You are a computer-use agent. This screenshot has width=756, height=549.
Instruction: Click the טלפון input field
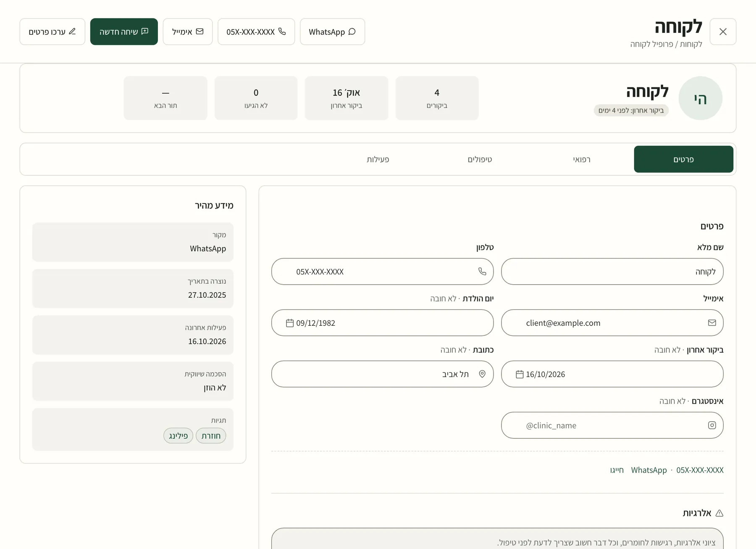(382, 272)
